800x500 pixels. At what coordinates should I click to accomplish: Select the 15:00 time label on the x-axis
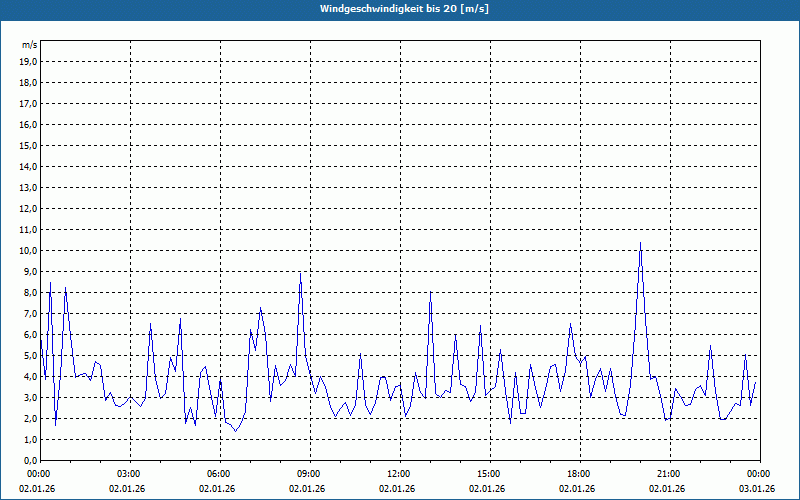point(489,473)
